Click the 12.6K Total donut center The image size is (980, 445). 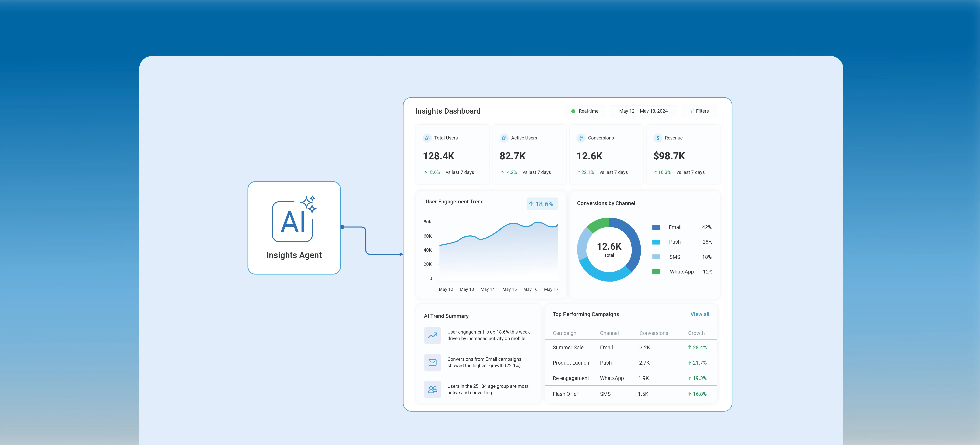[x=609, y=249]
